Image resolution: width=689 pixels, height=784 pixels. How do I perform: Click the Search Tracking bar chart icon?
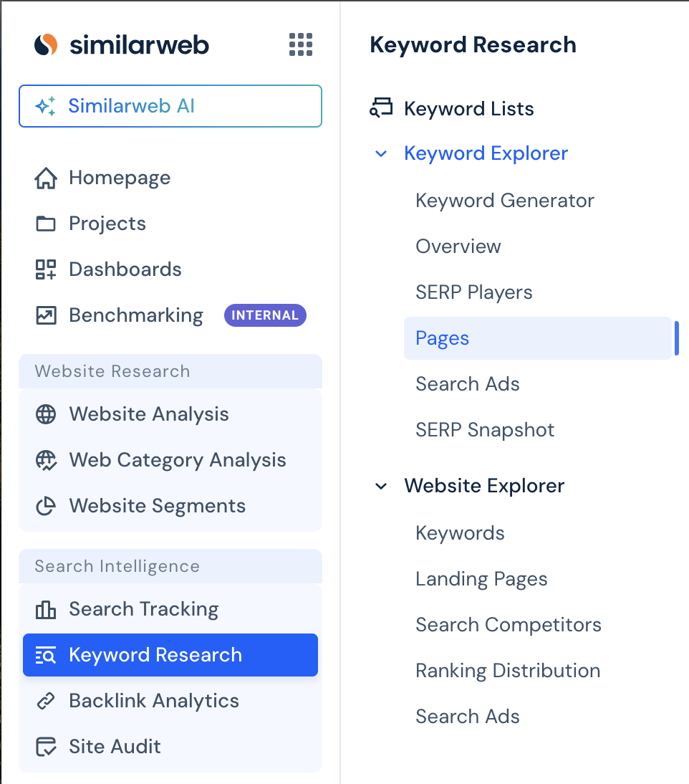pyautogui.click(x=46, y=609)
